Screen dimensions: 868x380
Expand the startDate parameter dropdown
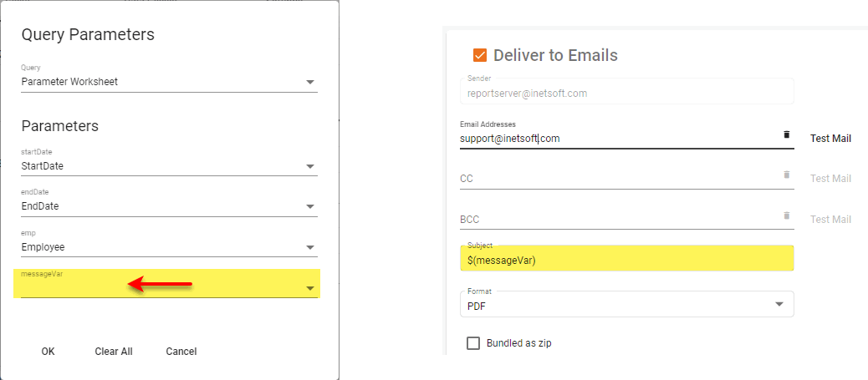(310, 166)
